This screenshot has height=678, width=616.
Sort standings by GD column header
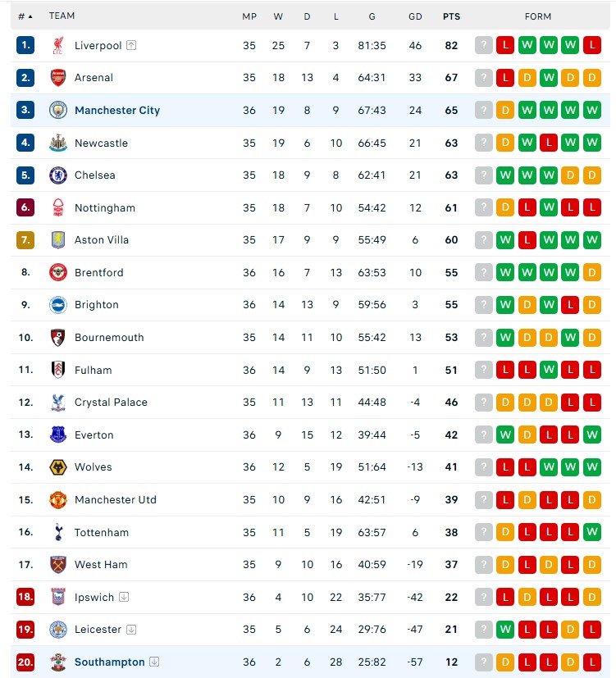[x=415, y=16]
